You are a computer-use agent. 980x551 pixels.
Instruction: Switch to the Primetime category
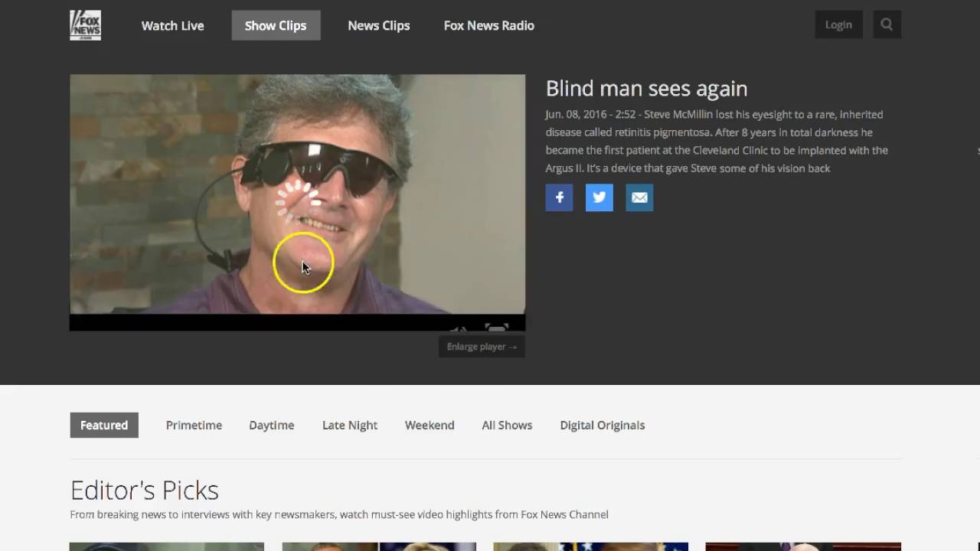coord(194,425)
